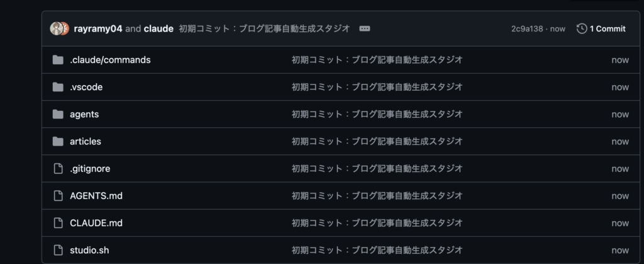Click the articles folder icon
Screen dimensions: 644x264
pos(58,141)
